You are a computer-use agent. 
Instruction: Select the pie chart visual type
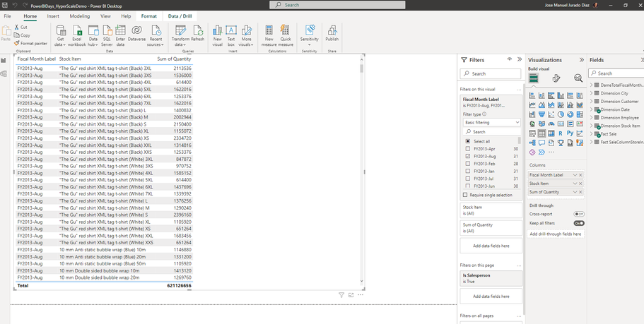tap(561, 114)
